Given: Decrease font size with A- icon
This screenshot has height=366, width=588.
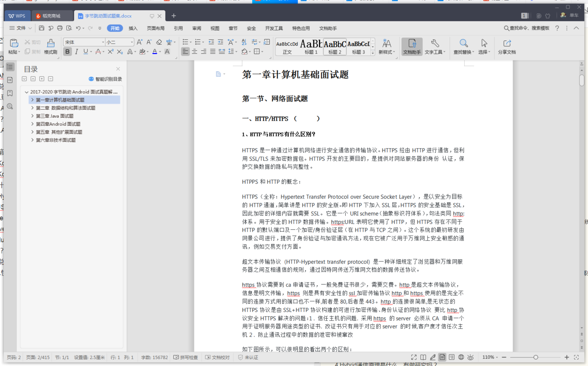Looking at the screenshot, I should (x=149, y=42).
